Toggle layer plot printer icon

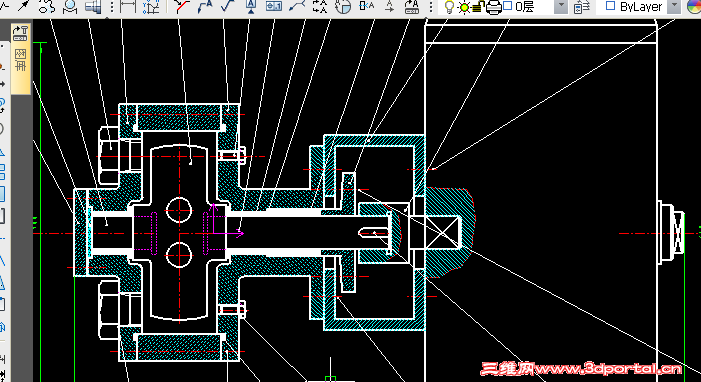(x=494, y=8)
